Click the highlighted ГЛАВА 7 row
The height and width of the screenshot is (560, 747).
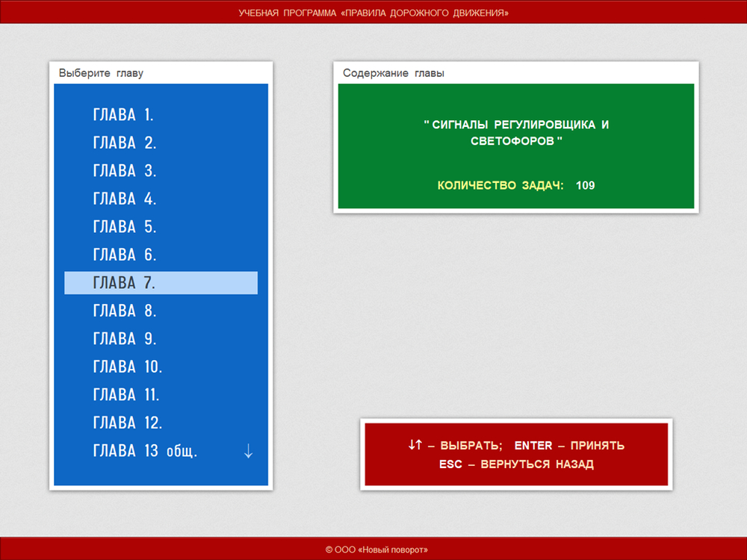(x=161, y=283)
